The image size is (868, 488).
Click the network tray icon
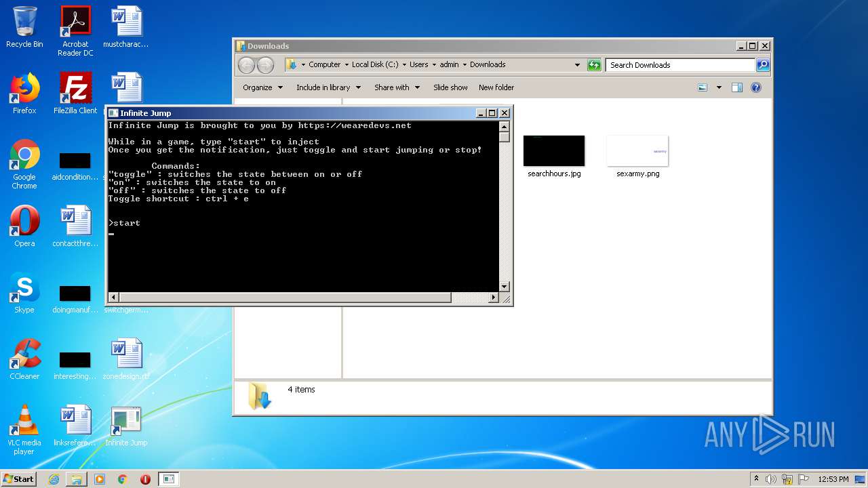(x=787, y=479)
